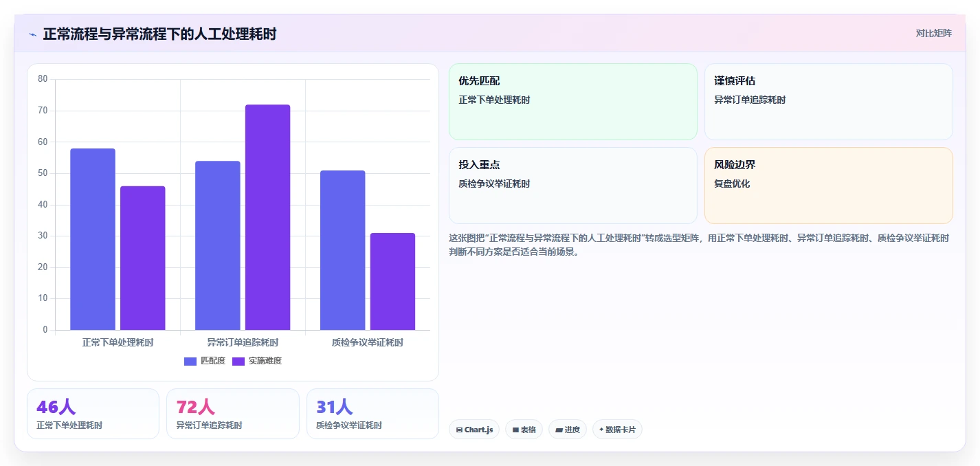
Task: Click the 匹配度 bar for 正常下单处理耗时
Action: 93,239
